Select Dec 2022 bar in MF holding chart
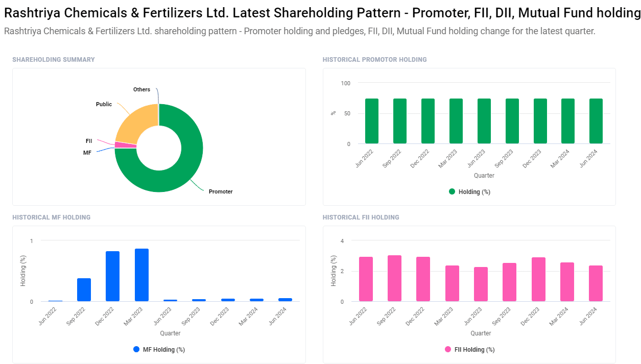The width and height of the screenshot is (641, 364). tap(113, 276)
